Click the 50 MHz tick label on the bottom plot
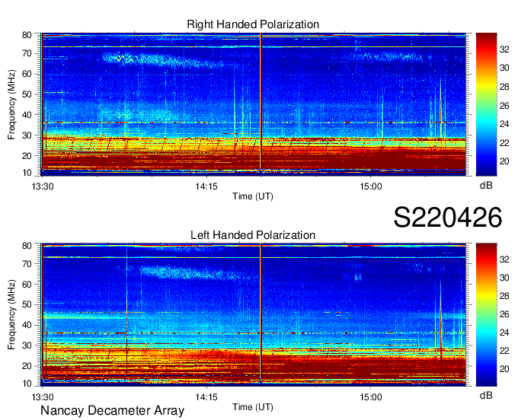The height and width of the screenshot is (420, 518). tap(27, 304)
